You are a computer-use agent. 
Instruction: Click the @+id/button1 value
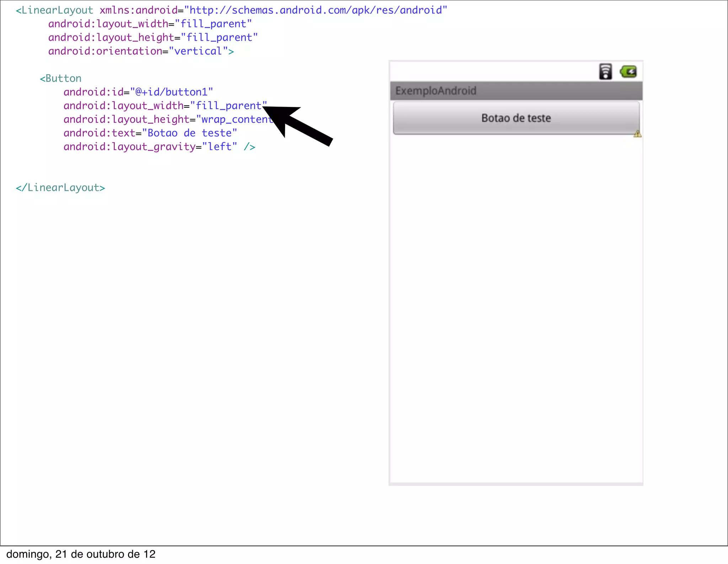coord(171,92)
